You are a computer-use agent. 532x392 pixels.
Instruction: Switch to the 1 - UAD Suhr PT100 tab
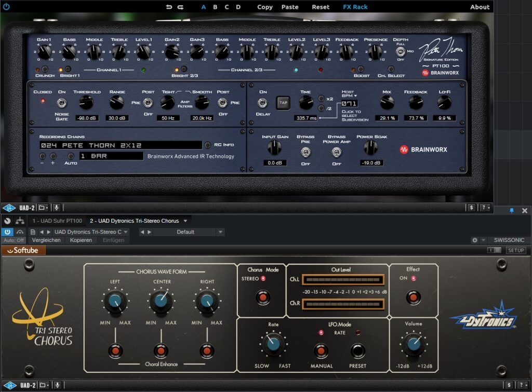[x=57, y=221]
